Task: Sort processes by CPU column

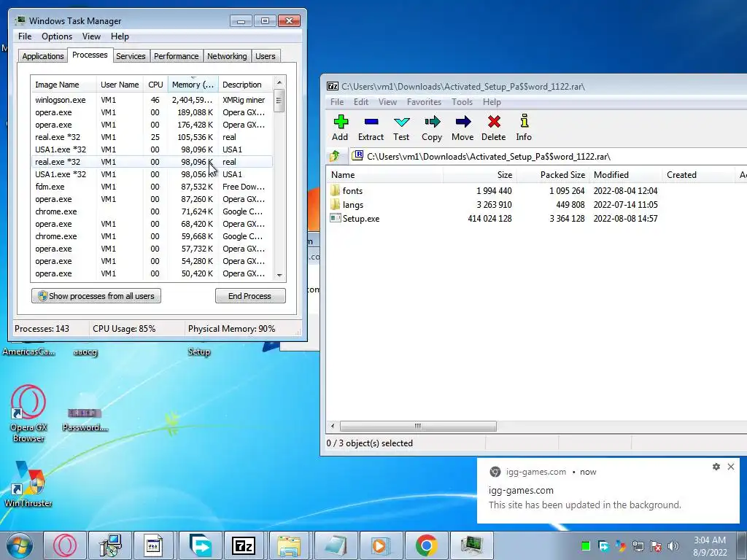Action: [x=156, y=85]
